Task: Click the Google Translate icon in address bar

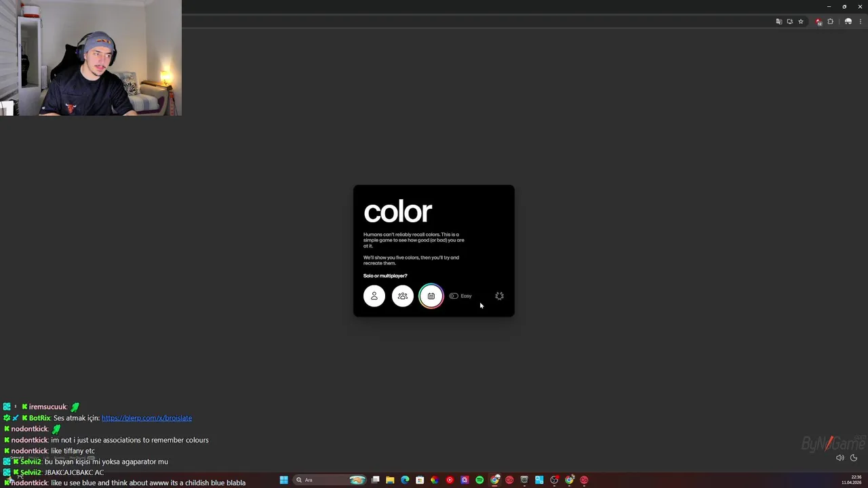Action: tap(779, 22)
